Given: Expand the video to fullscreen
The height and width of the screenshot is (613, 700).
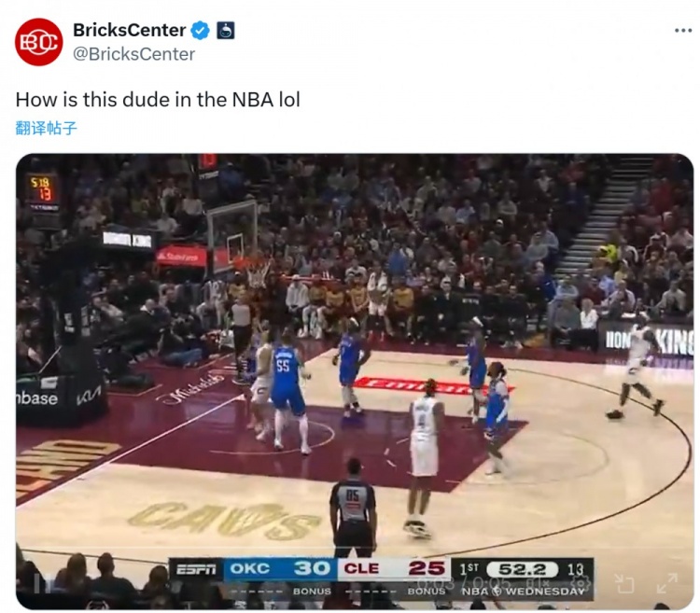Looking at the screenshot, I should [667, 583].
